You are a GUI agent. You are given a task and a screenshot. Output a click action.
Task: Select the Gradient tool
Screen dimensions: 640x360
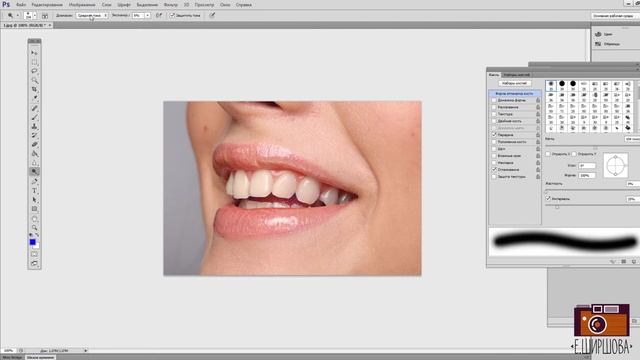click(x=34, y=153)
